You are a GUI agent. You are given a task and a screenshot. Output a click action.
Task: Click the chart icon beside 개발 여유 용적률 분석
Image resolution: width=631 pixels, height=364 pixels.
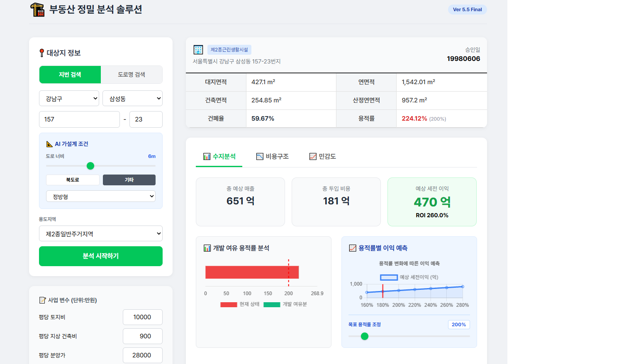pos(207,248)
